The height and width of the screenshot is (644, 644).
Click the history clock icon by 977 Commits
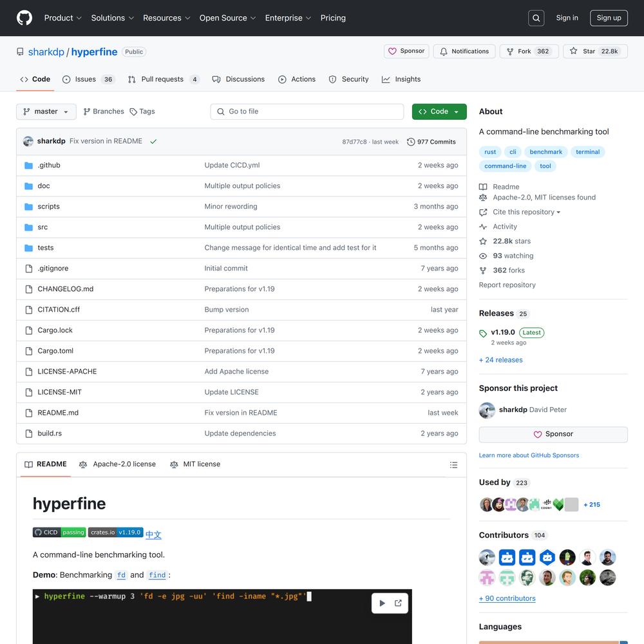click(x=411, y=142)
